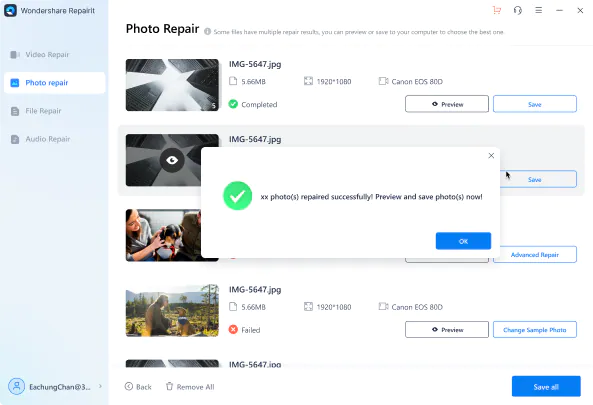Click the first row file size icon
Image resolution: width=593 pixels, height=405 pixels.
233,81
